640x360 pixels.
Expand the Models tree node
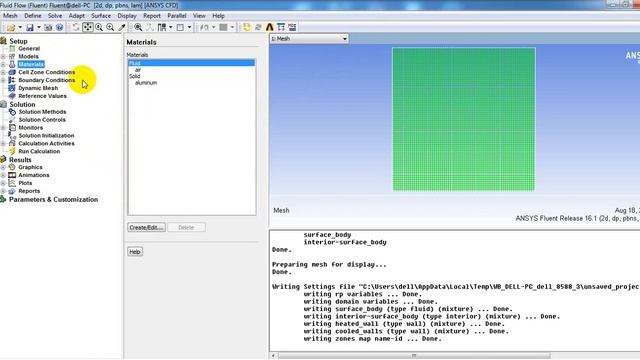tap(3, 56)
